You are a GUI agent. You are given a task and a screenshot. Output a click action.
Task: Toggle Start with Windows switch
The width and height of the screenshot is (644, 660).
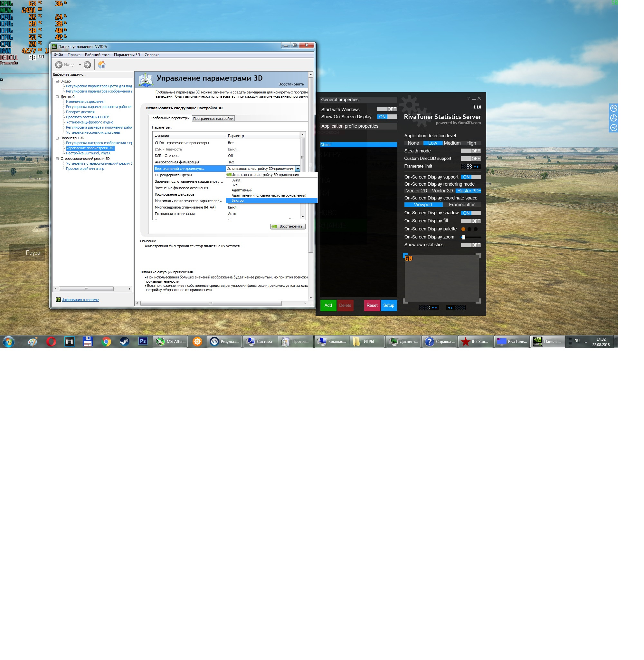coord(387,109)
